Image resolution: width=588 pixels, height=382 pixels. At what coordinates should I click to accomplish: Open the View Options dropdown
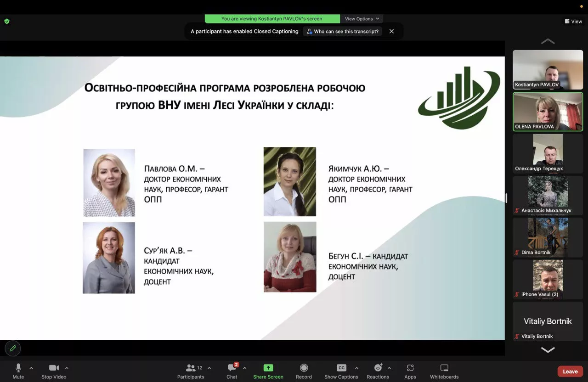pos(362,18)
